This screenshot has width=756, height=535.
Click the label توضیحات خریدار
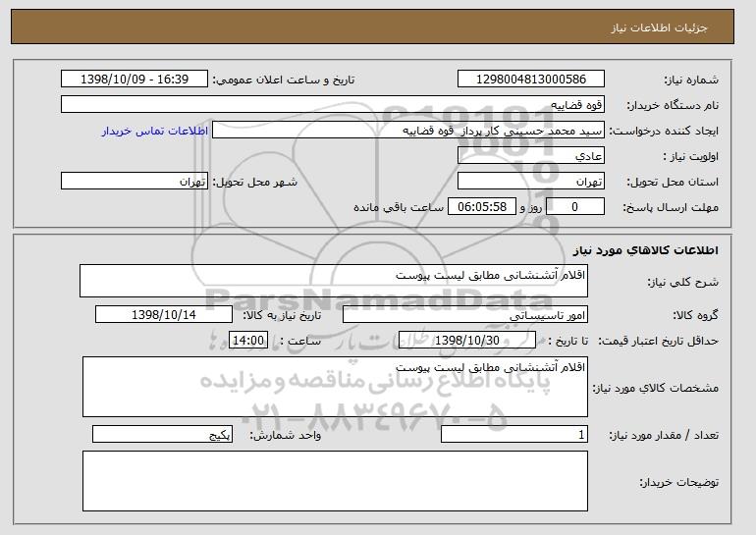pyautogui.click(x=679, y=482)
